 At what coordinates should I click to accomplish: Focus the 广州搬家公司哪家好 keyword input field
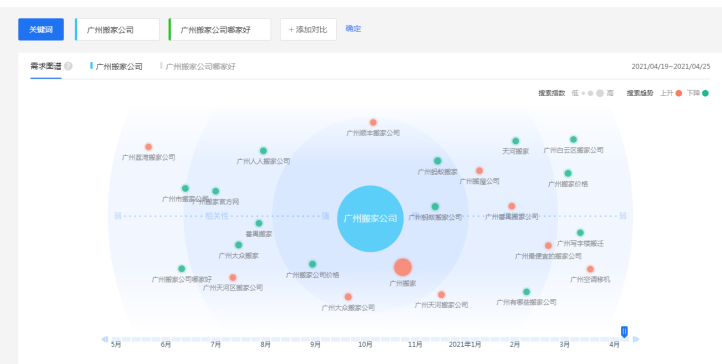click(x=220, y=29)
